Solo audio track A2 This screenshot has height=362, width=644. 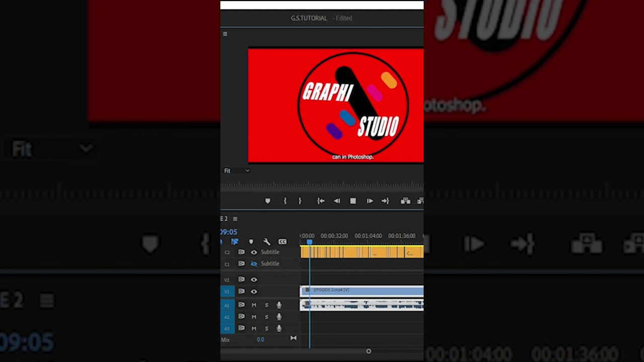(266, 317)
